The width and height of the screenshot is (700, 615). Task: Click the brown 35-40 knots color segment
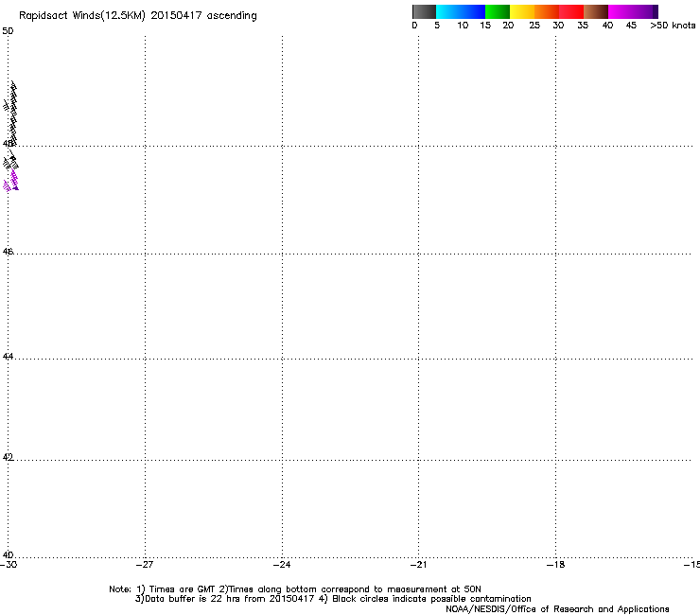[596, 11]
